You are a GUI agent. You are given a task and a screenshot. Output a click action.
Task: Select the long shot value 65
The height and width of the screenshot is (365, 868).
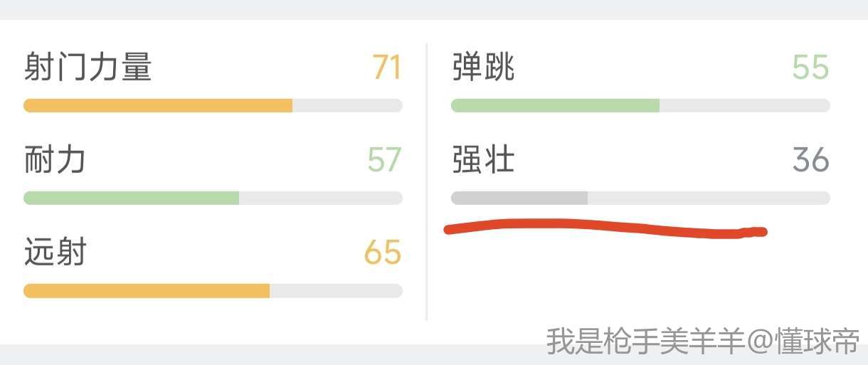click(x=383, y=253)
